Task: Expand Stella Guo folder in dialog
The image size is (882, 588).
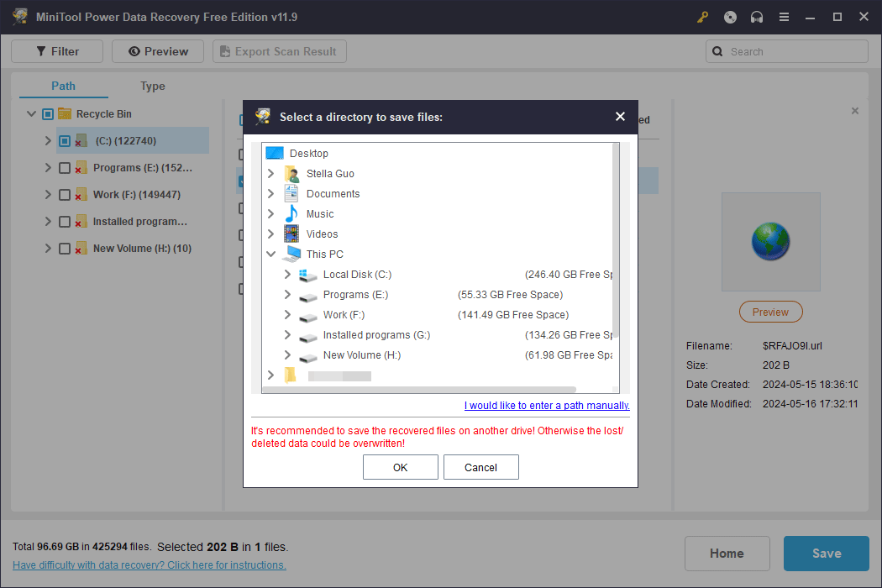Action: point(270,173)
